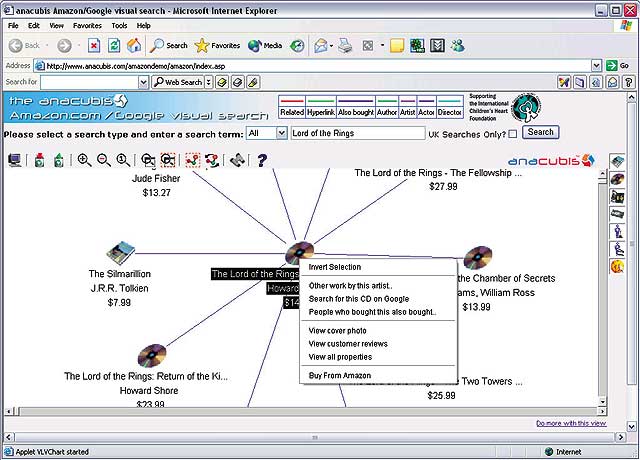This screenshot has width=640, height=460.
Task: Click the anacubis Search button
Action: pyautogui.click(x=540, y=132)
